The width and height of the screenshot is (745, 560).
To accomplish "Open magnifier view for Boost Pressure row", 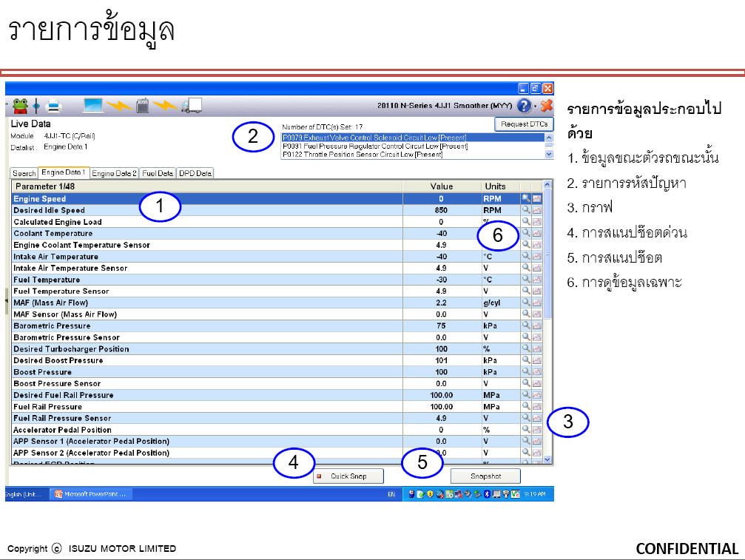I will click(525, 371).
